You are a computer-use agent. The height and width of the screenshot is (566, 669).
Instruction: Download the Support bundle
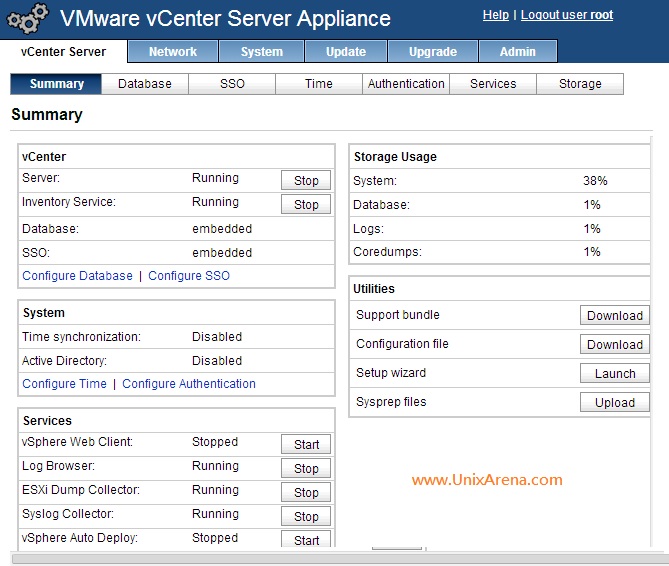coord(614,315)
